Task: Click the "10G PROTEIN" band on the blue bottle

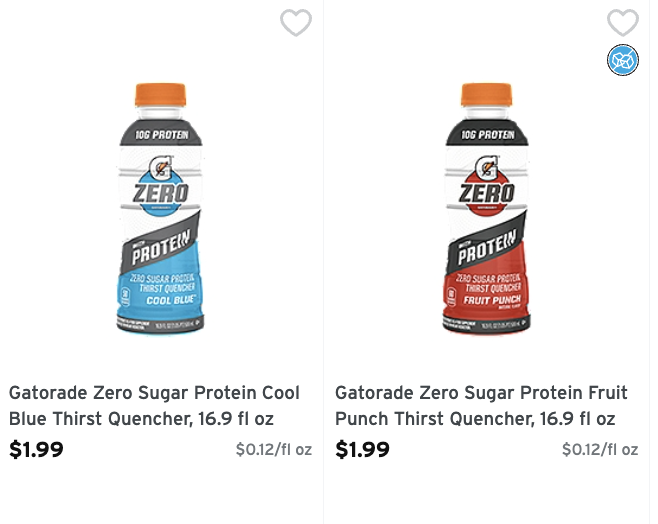Action: coord(162,134)
